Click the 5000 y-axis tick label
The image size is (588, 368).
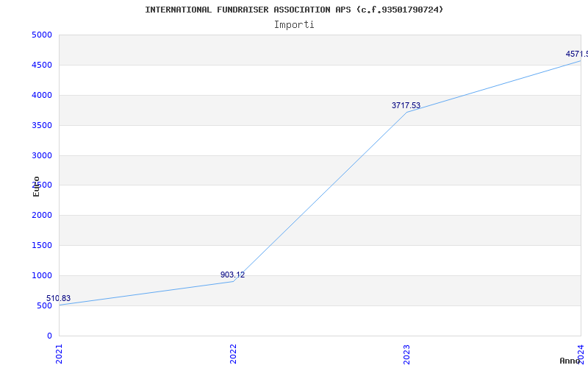pyautogui.click(x=42, y=35)
